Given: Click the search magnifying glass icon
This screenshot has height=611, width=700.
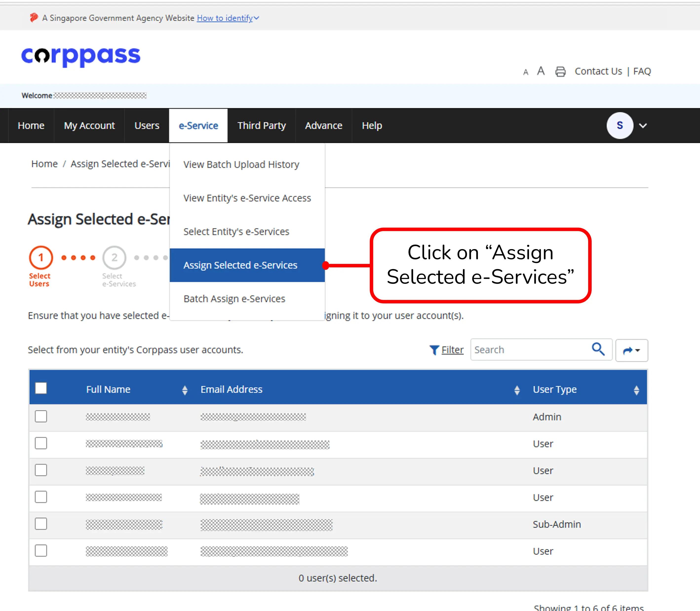Looking at the screenshot, I should 598,349.
